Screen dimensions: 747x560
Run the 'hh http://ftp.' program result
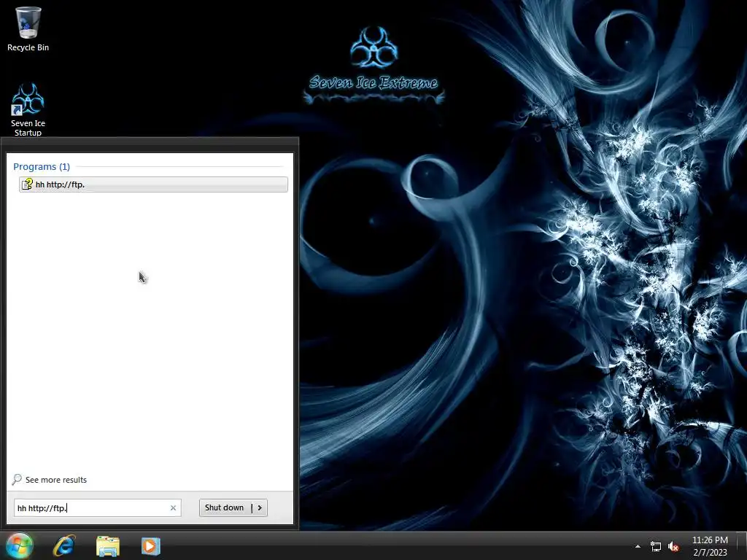point(153,184)
